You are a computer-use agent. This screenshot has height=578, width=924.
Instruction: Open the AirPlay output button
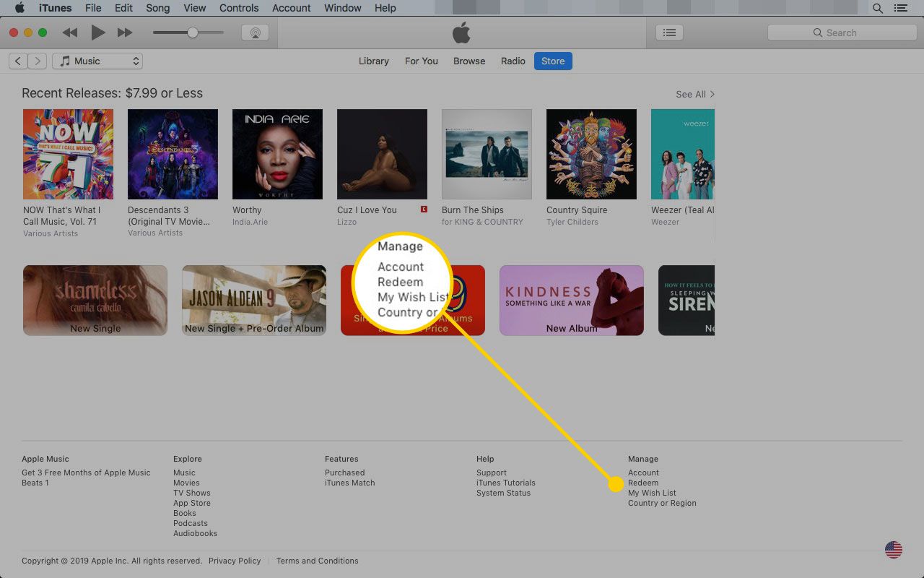point(255,33)
